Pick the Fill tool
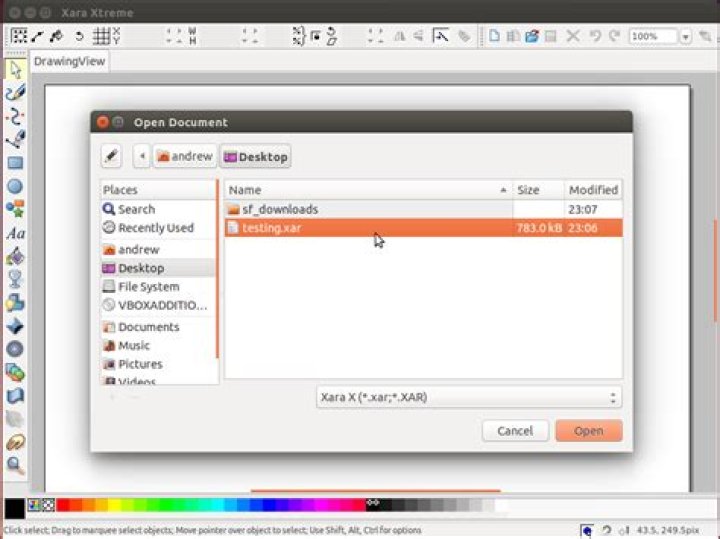The image size is (720, 539). [15, 256]
